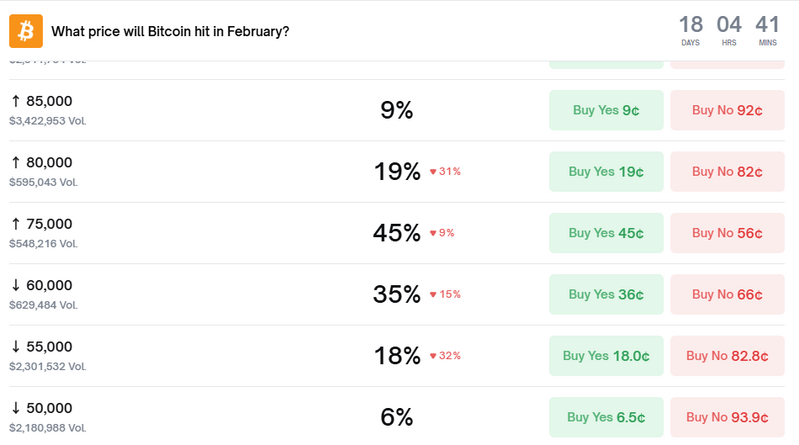This screenshot has width=799, height=445.
Task: Click Buy Yes 18.0¢ for 55,000
Action: point(606,355)
